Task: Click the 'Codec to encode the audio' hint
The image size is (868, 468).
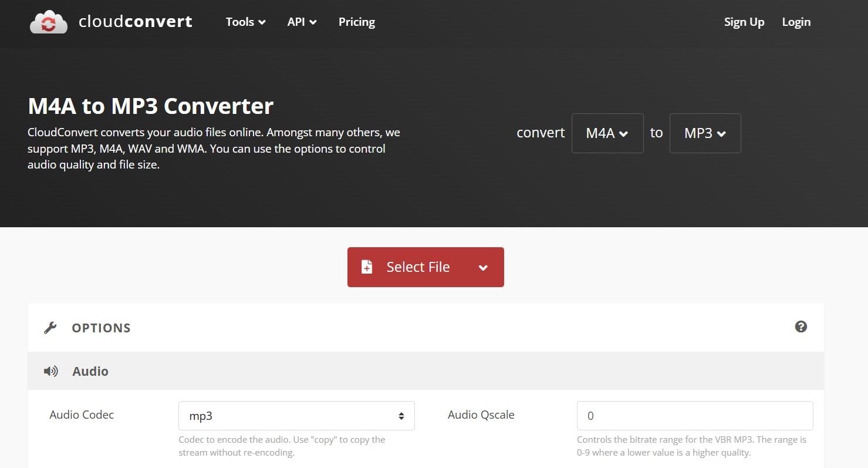Action: pyautogui.click(x=282, y=446)
